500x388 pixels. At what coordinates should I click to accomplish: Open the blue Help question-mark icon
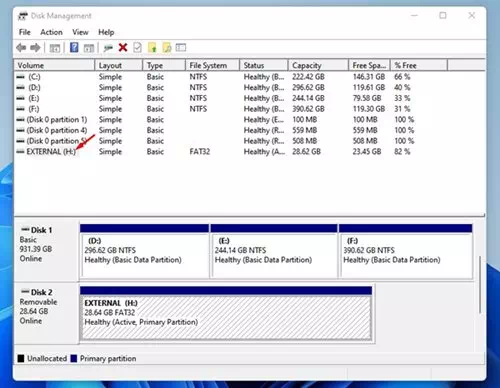click(x=74, y=47)
